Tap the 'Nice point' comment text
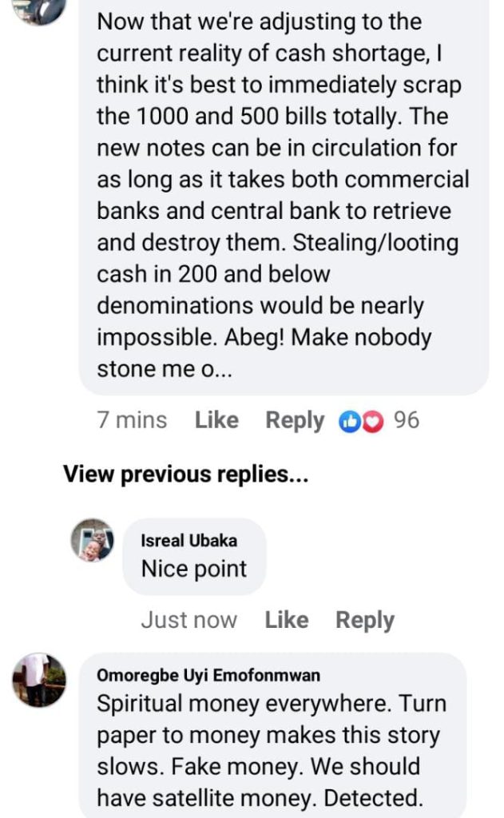504x818 pixels. pos(194,570)
